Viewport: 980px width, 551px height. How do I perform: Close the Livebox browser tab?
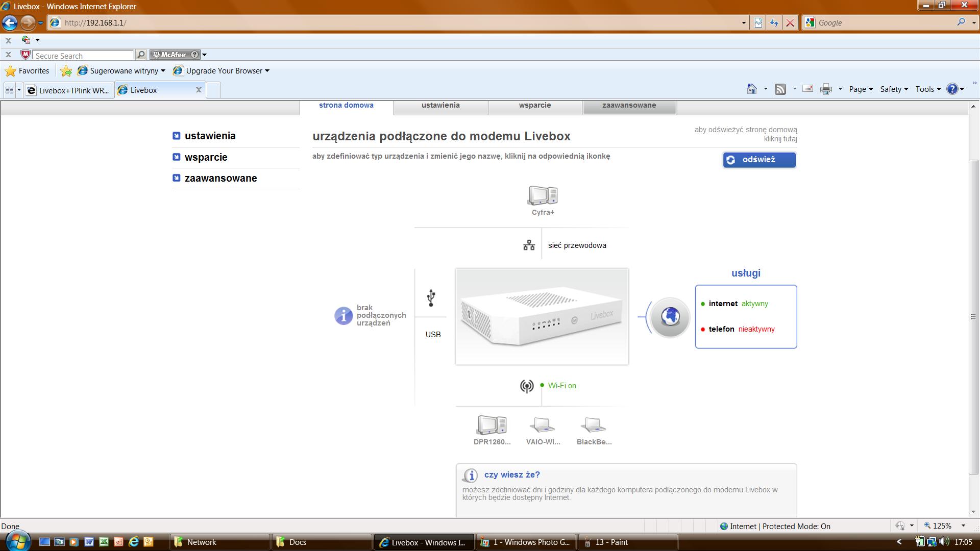(199, 90)
